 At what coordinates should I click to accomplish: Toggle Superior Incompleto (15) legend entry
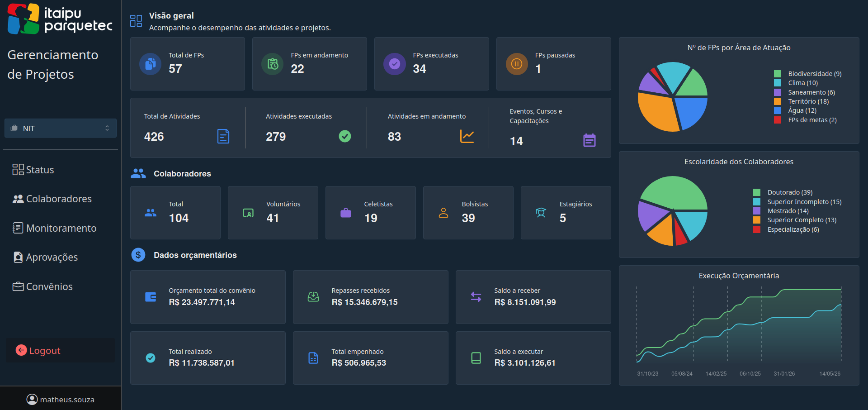point(797,202)
